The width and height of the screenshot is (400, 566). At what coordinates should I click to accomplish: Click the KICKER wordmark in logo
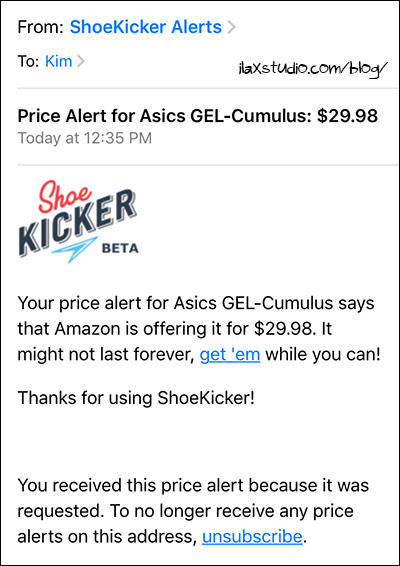(x=78, y=223)
